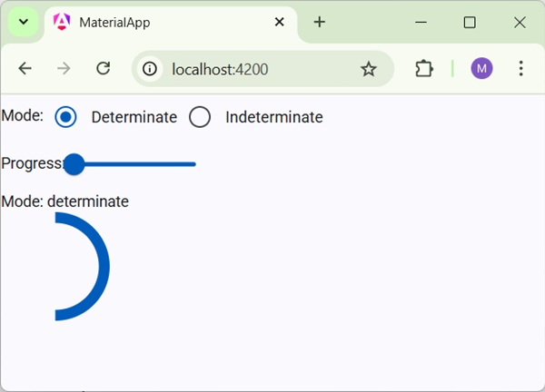Open the profile avatar labeled M
Image resolution: width=545 pixels, height=392 pixels.
481,69
